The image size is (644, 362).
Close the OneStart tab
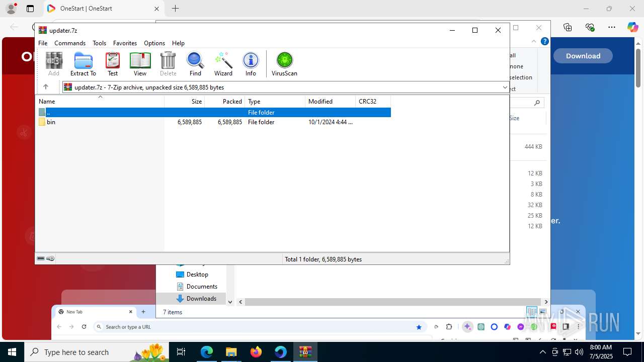[x=156, y=9]
